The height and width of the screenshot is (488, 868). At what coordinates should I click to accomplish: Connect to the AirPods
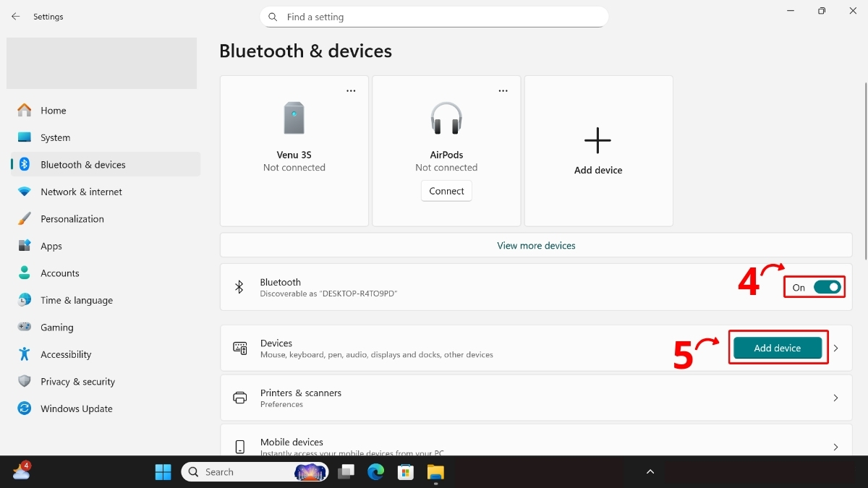tap(446, 191)
